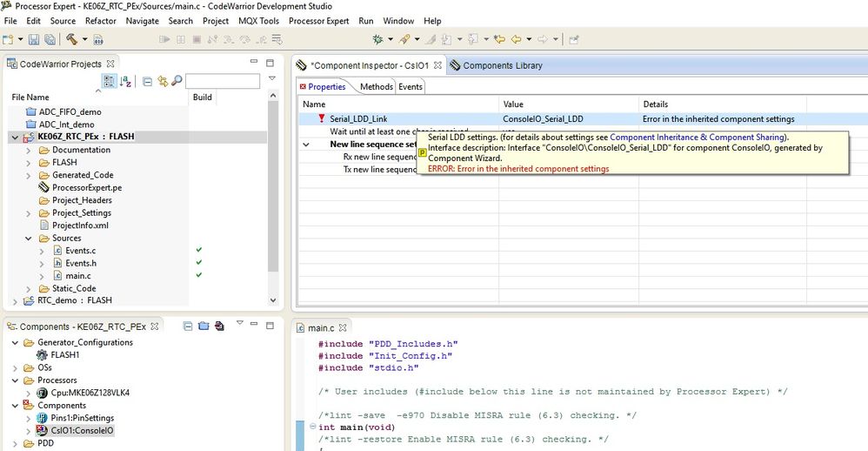Click the Build hammer icon
The width and height of the screenshot is (868, 451).
click(71, 39)
